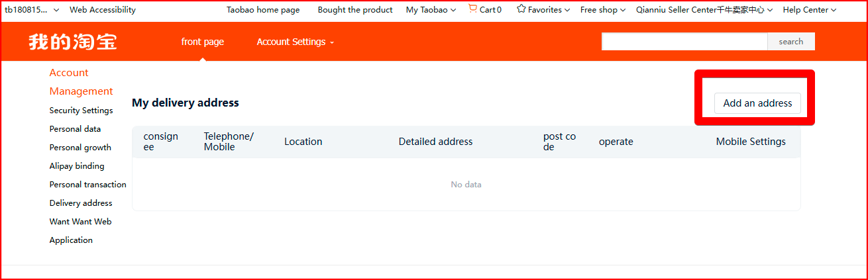Click the My Taobao logo
This screenshot has height=280, width=868.
pos(73,42)
